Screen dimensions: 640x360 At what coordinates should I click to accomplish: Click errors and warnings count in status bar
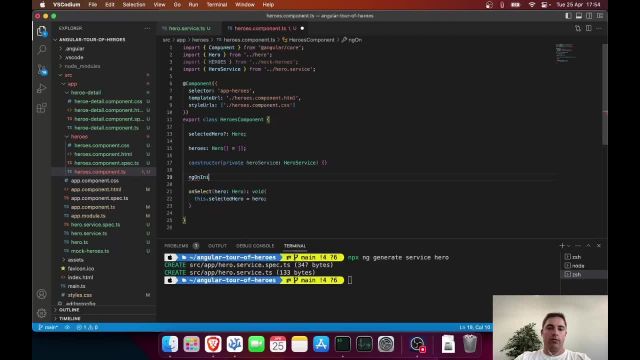[x=87, y=327]
